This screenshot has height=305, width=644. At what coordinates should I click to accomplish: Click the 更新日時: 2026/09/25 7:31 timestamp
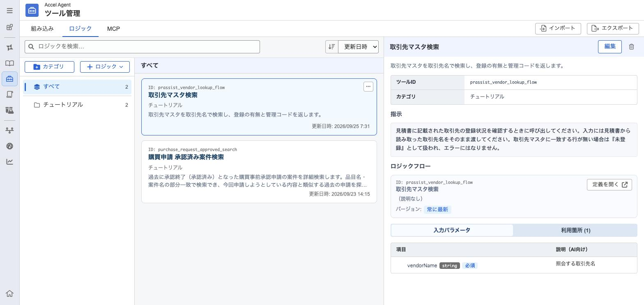pos(341,126)
